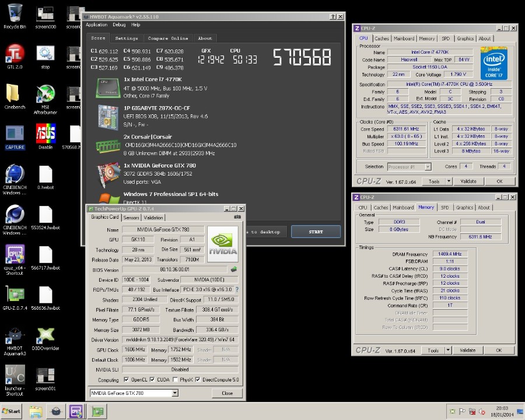Open SPD tab in lower CPU-Z window

pyautogui.click(x=444, y=208)
